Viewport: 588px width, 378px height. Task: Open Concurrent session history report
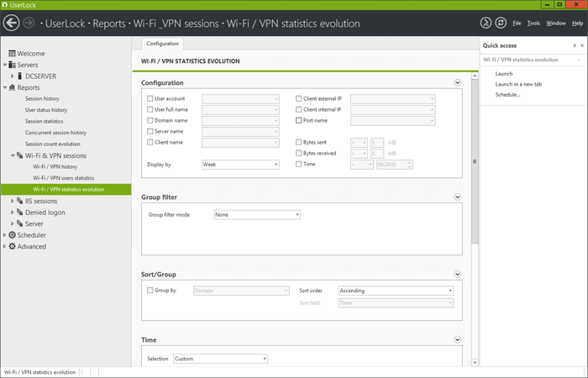(x=56, y=133)
